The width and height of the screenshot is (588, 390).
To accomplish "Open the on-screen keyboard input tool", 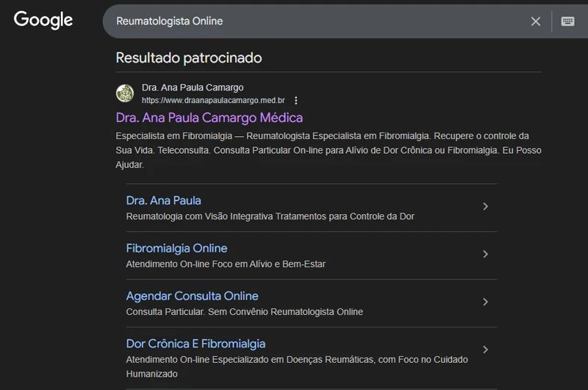I will [567, 21].
